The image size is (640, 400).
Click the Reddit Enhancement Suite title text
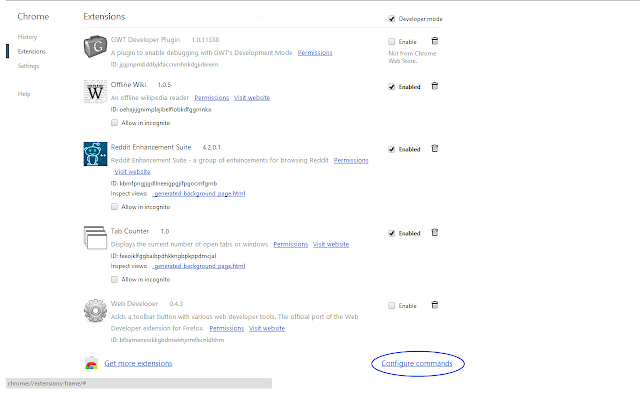151,147
